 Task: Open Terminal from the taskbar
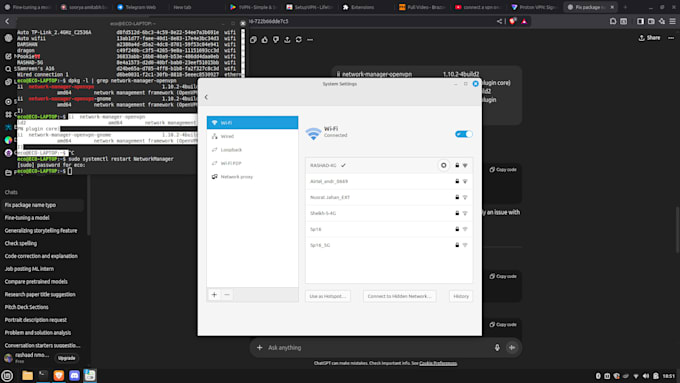pyautogui.click(x=43, y=376)
